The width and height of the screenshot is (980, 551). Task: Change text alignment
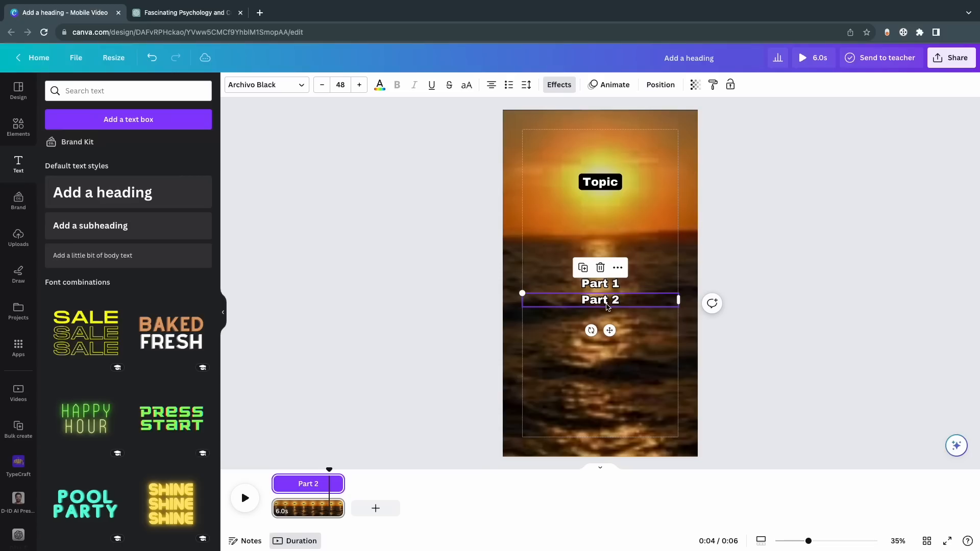(x=492, y=85)
